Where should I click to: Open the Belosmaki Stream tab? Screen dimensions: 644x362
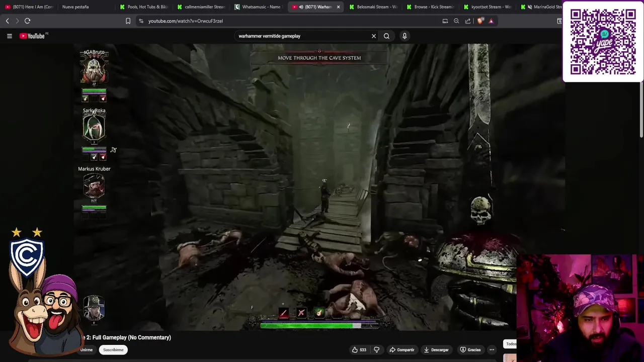(374, 7)
